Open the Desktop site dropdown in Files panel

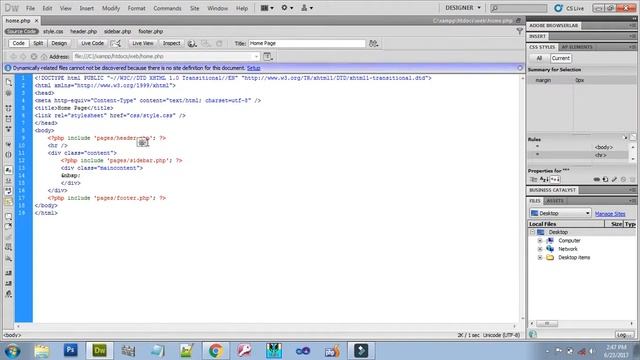[x=560, y=213]
